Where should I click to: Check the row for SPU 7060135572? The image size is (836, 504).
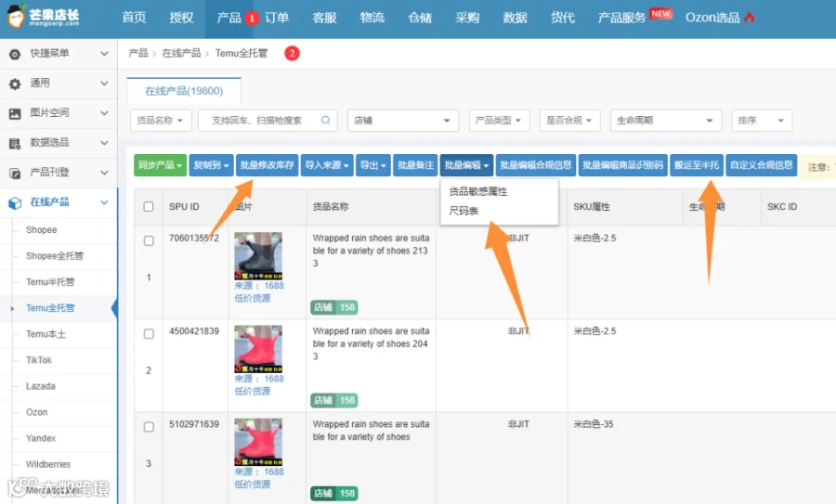pyautogui.click(x=149, y=240)
